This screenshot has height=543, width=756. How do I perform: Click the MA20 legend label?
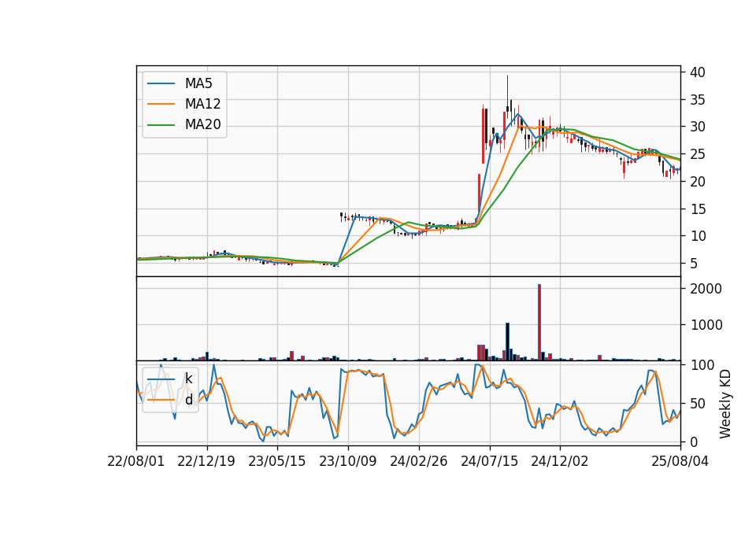click(202, 125)
